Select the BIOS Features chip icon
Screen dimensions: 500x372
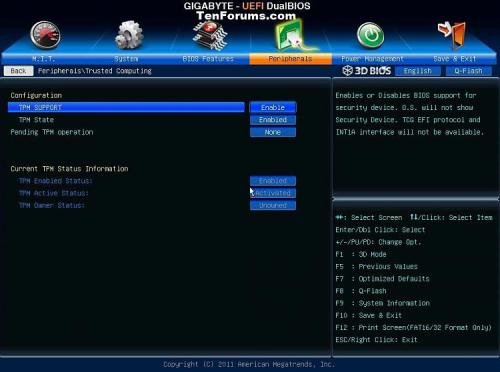pyautogui.click(x=210, y=35)
